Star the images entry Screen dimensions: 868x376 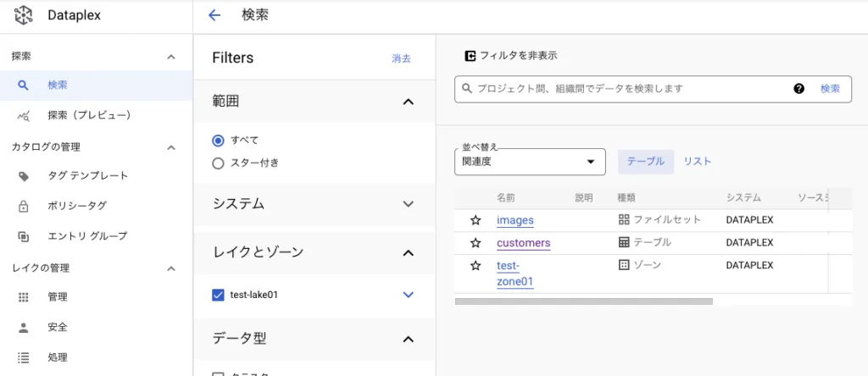pyautogui.click(x=476, y=221)
